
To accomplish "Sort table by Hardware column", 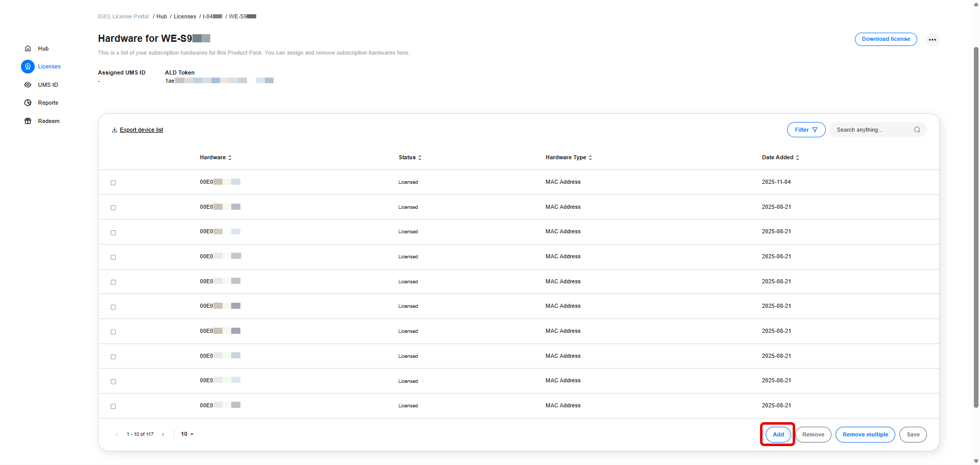I will [x=215, y=157].
